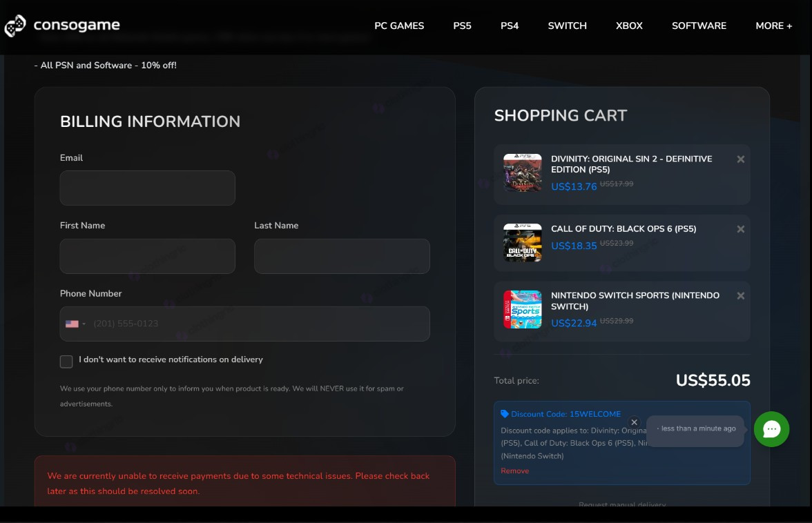Viewport: 812px width, 523px height.
Task: Click the SHOPPING CART heading
Action: coord(561,115)
